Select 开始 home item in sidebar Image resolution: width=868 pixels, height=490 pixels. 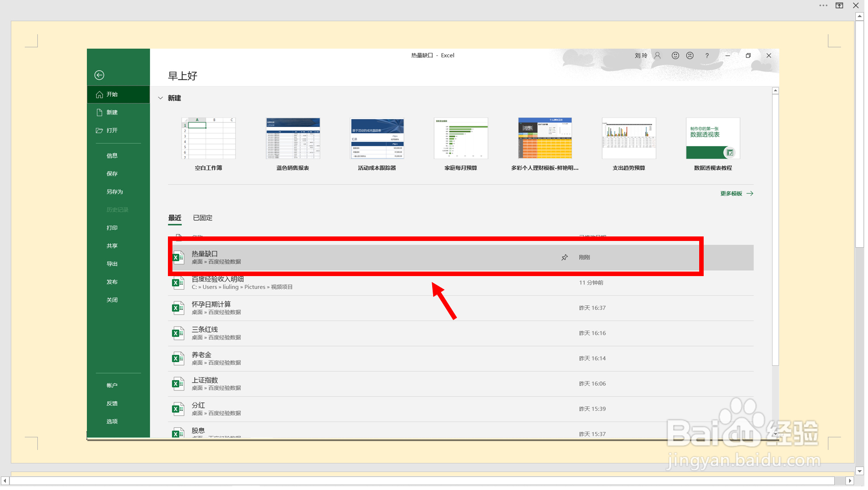[x=118, y=95]
